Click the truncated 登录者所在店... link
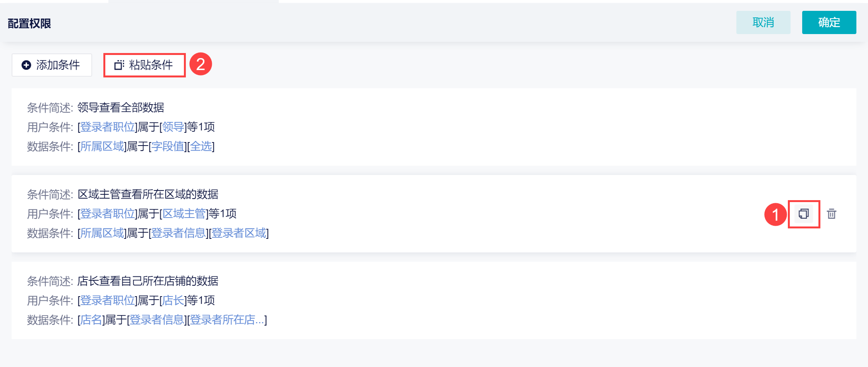Viewport: 868px width, 367px height. (226, 320)
